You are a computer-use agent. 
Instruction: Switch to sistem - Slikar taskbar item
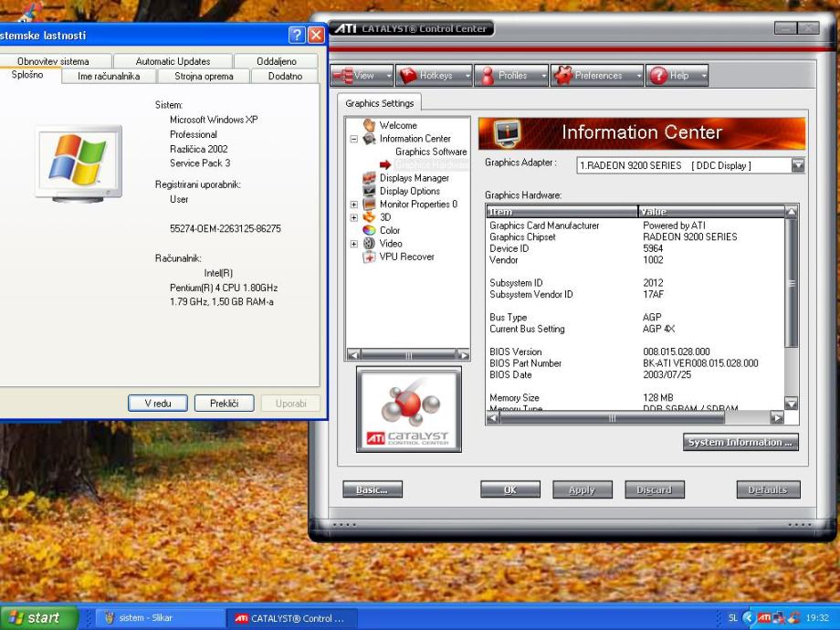point(160,618)
